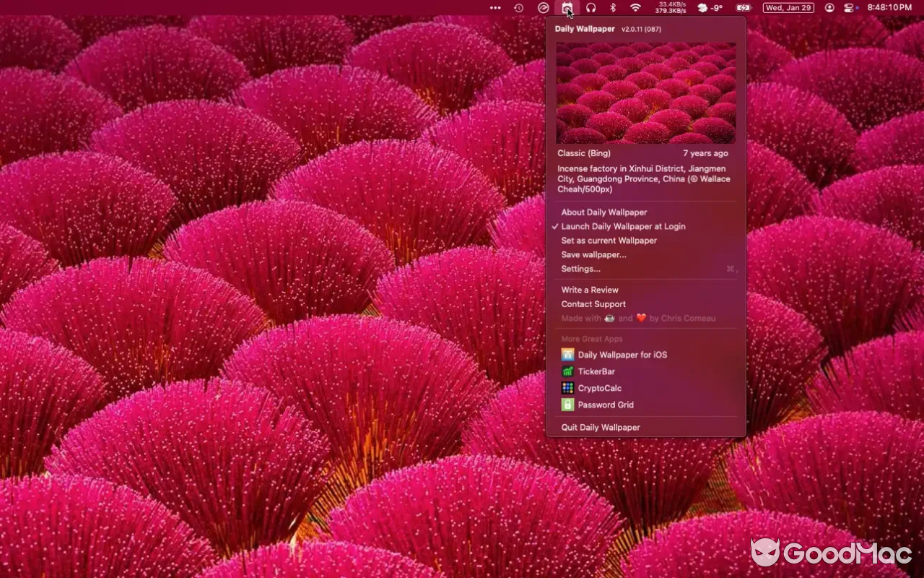Viewport: 924px width, 578px height.
Task: Click the incense wallpaper preview thumbnail
Action: pyautogui.click(x=645, y=92)
